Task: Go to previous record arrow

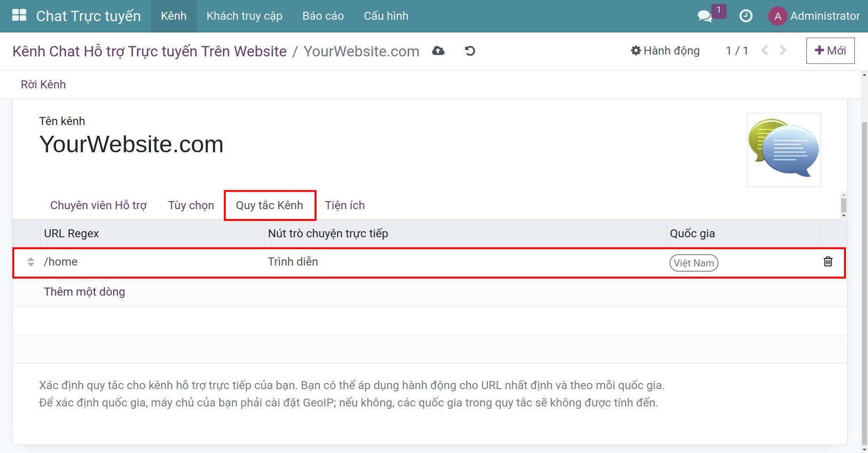Action: pos(765,50)
